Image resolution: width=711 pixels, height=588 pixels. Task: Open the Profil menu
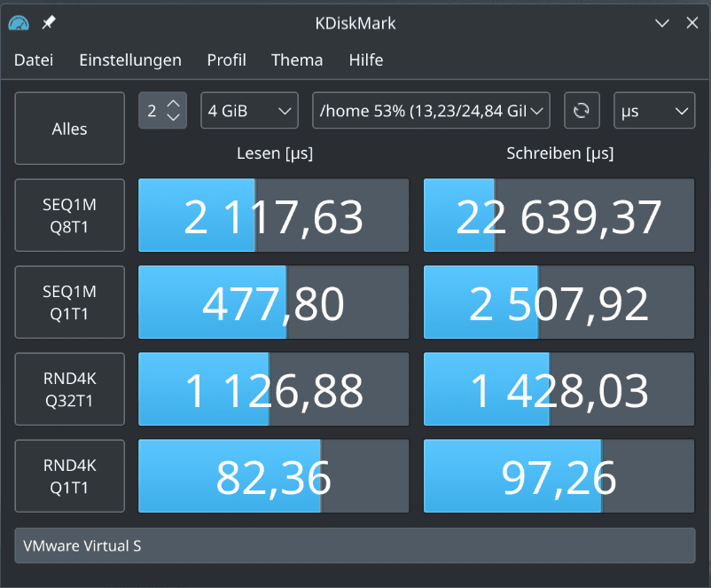pyautogui.click(x=226, y=60)
